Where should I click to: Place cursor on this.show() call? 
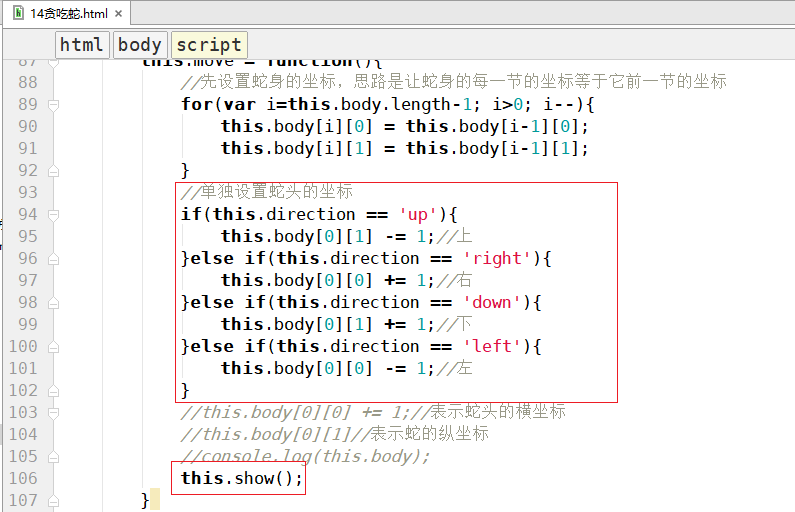240,478
